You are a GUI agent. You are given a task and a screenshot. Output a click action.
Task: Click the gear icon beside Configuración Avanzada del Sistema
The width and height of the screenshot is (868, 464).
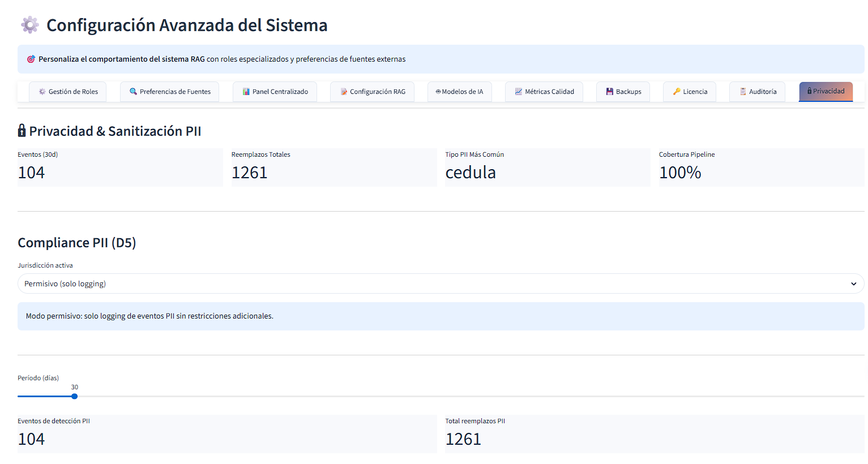29,24
